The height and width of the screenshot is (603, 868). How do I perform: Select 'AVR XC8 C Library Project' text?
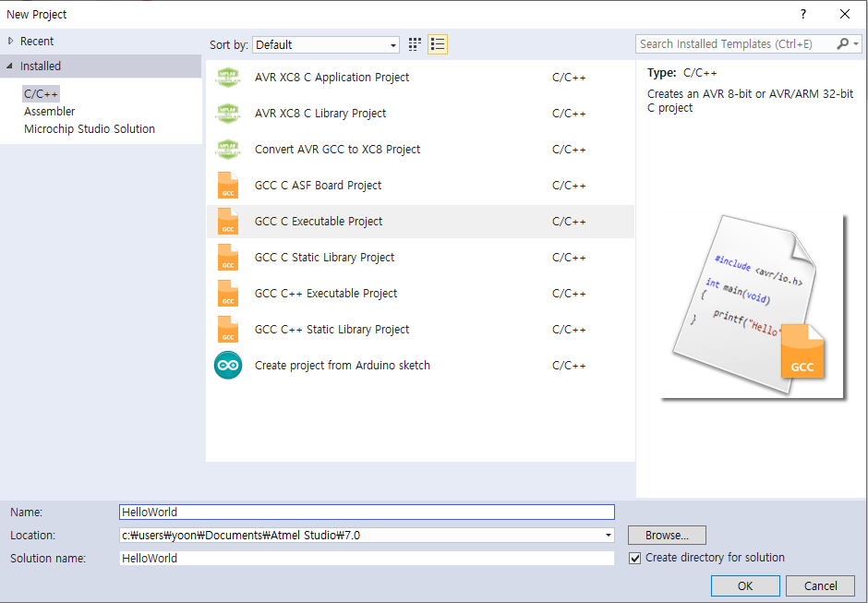[320, 114]
